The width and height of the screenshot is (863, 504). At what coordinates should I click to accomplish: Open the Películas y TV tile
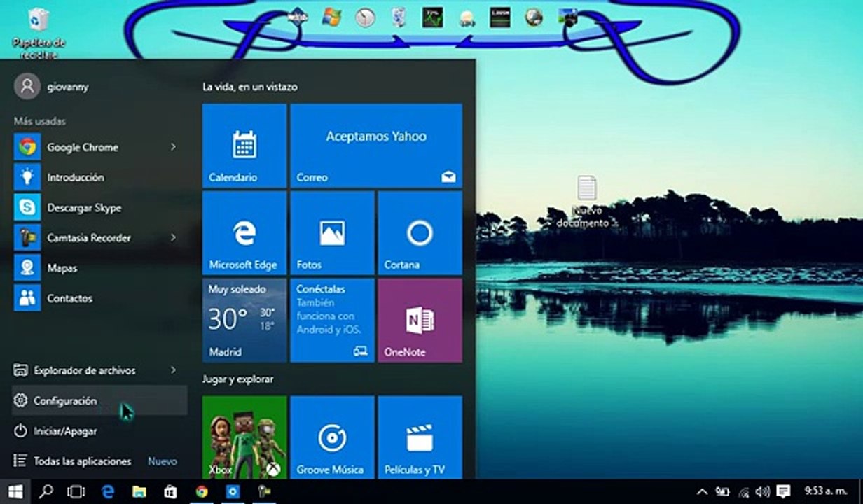tap(420, 437)
